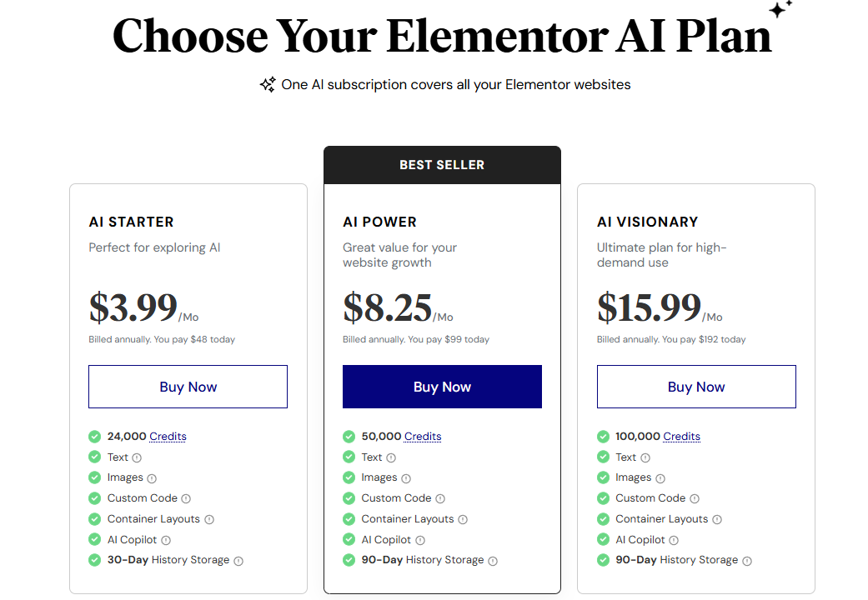Open the Credits link under 24,000 Credits
Image resolution: width=868 pixels, height=600 pixels.
pos(168,436)
